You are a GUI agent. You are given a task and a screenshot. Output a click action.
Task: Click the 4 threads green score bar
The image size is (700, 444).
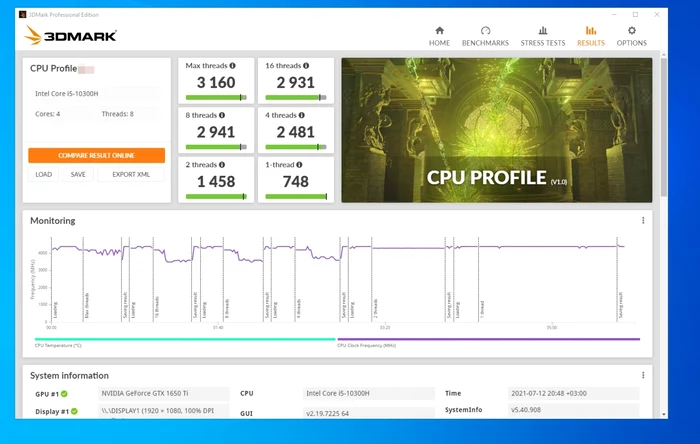[x=296, y=147]
